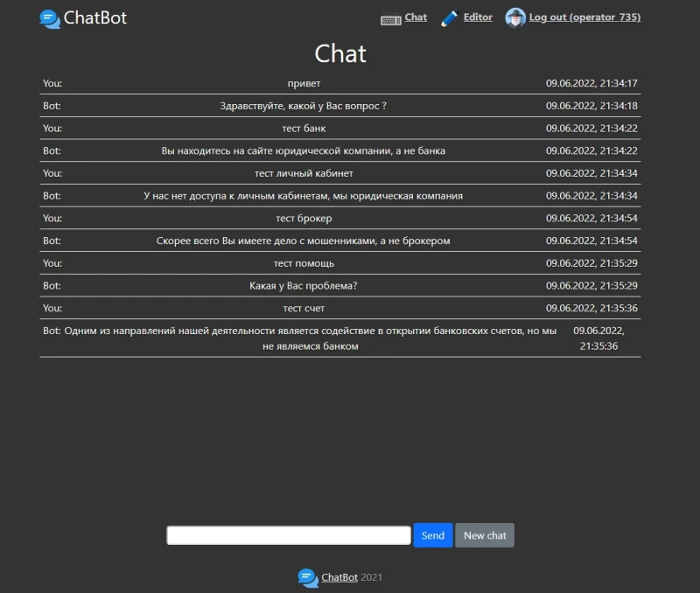The height and width of the screenshot is (593, 700).
Task: Select the 'привет' message row
Action: coord(304,84)
